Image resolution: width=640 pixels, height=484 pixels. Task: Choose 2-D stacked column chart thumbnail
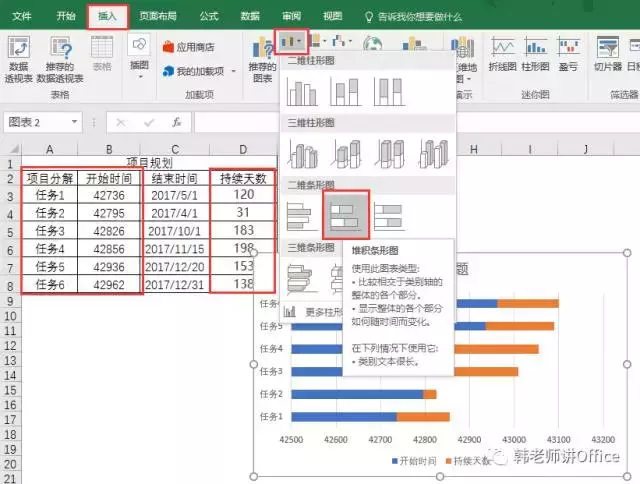click(x=346, y=92)
